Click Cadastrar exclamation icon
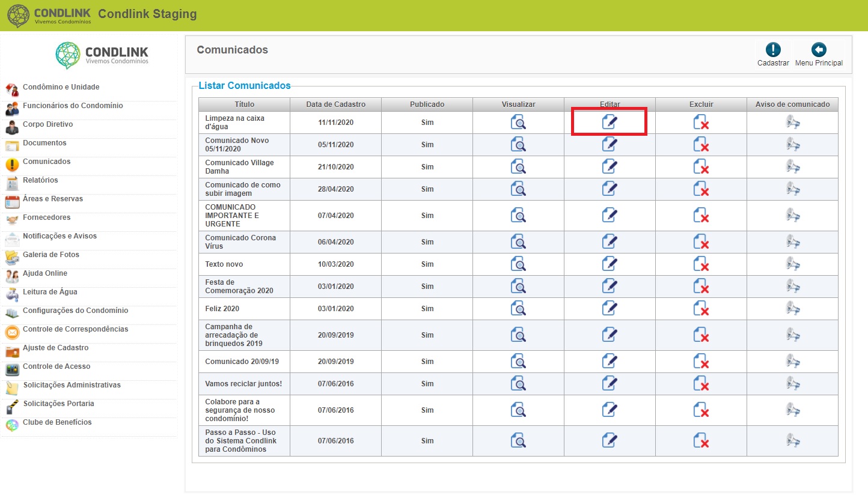 [773, 50]
